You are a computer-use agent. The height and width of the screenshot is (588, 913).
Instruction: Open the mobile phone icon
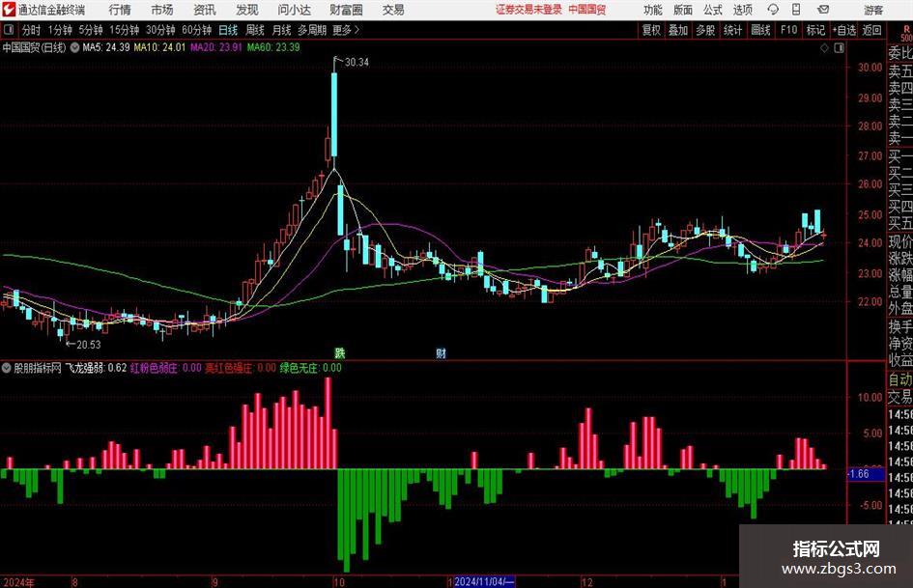[x=796, y=10]
